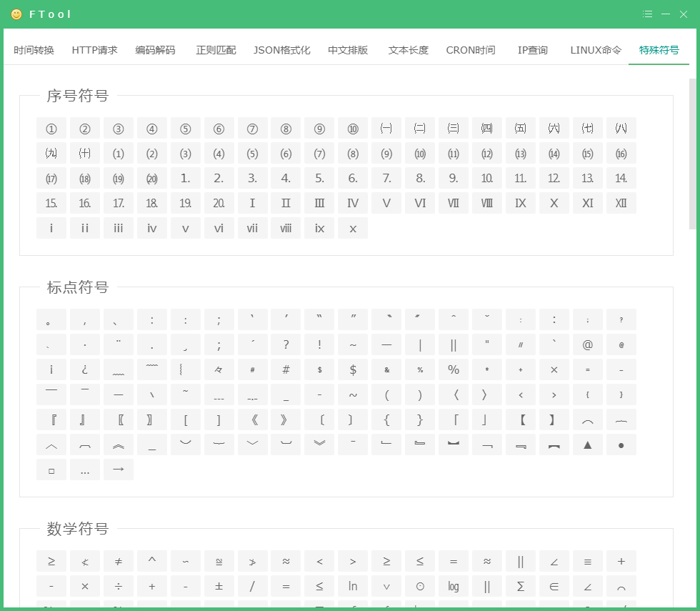Click the lowercase roman numeral ⅹ symbol
Screen dimensions: 700x611
click(353, 228)
